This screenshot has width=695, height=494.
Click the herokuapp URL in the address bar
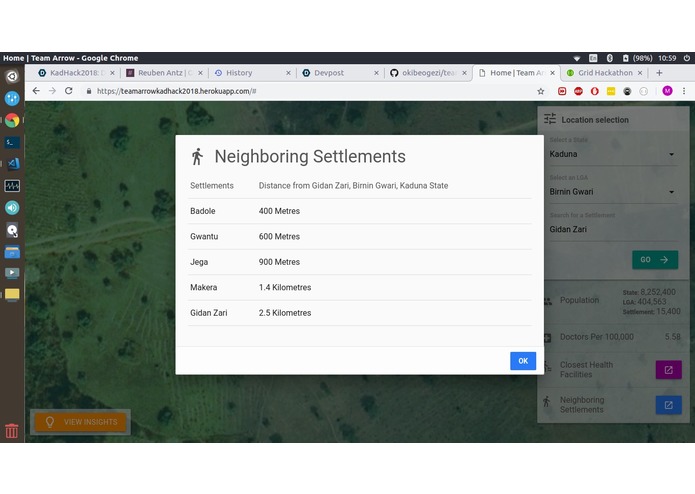[176, 91]
